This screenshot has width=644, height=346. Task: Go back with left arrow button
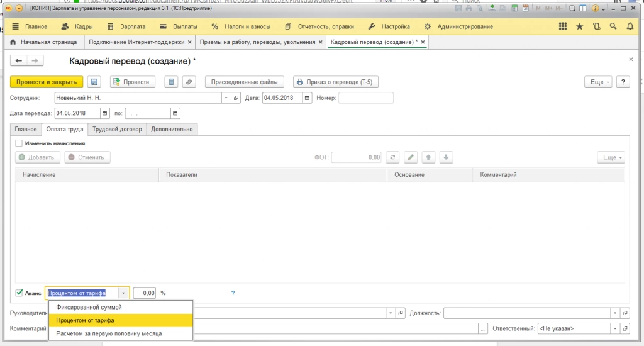coord(18,61)
